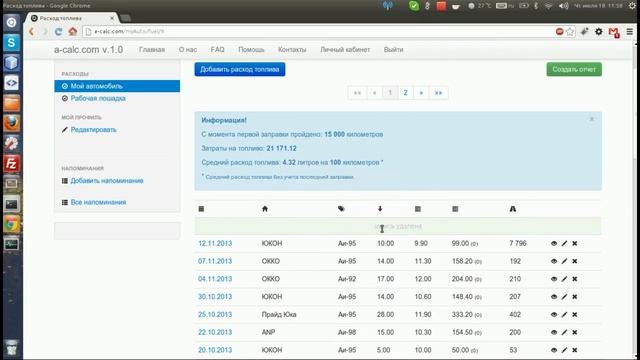Open Личный кабинет in the navigation bar
Image resolution: width=640 pixels, height=360 pixels.
point(345,49)
